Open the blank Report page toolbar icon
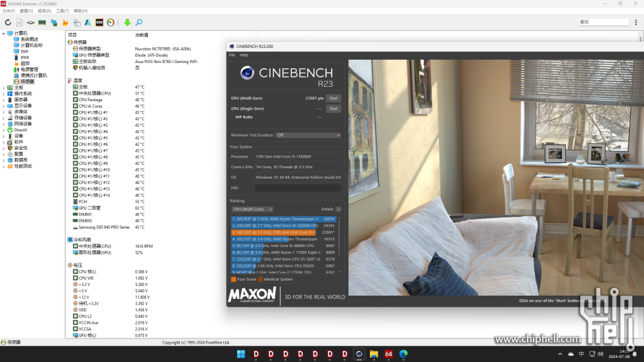 (19, 22)
